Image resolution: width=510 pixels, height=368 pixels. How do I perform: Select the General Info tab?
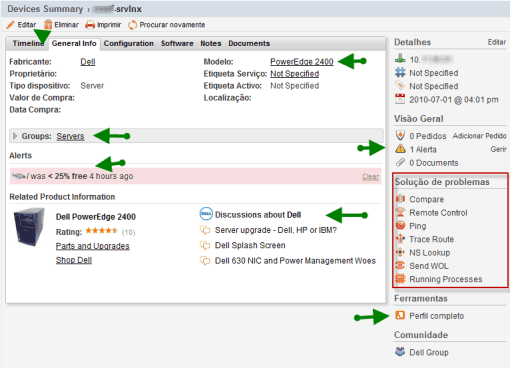pos(74,43)
